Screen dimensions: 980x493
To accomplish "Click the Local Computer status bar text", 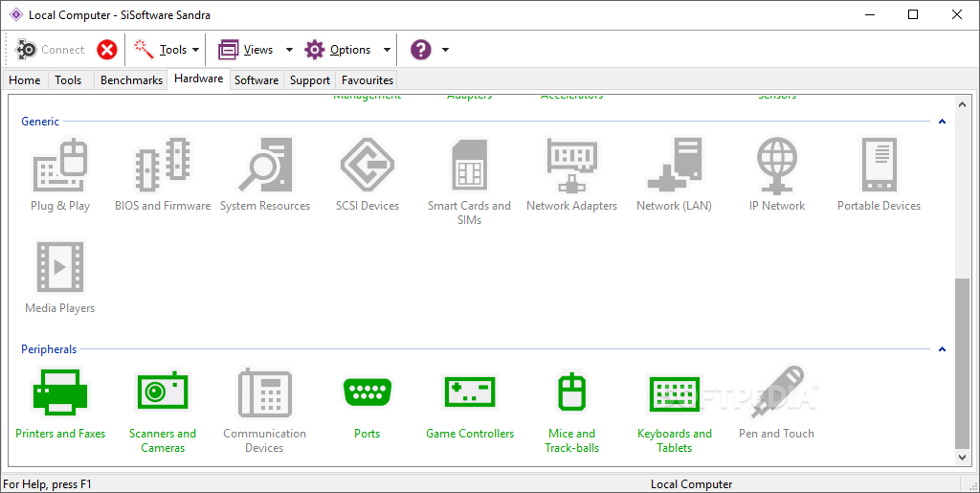I will [x=691, y=484].
